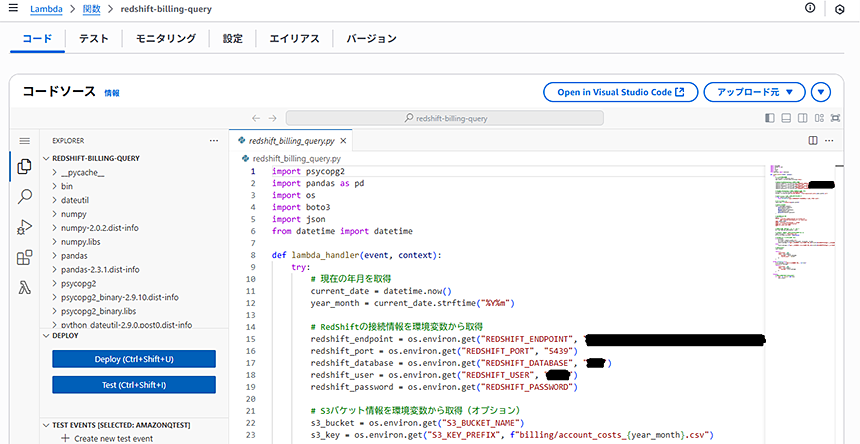Image resolution: width=860 pixels, height=444 pixels.
Task: Click Create new test event
Action: tap(114, 439)
